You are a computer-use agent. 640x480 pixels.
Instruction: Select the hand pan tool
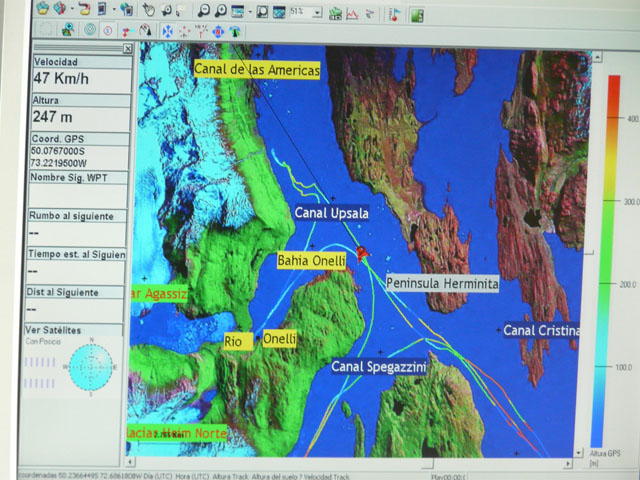tap(148, 12)
